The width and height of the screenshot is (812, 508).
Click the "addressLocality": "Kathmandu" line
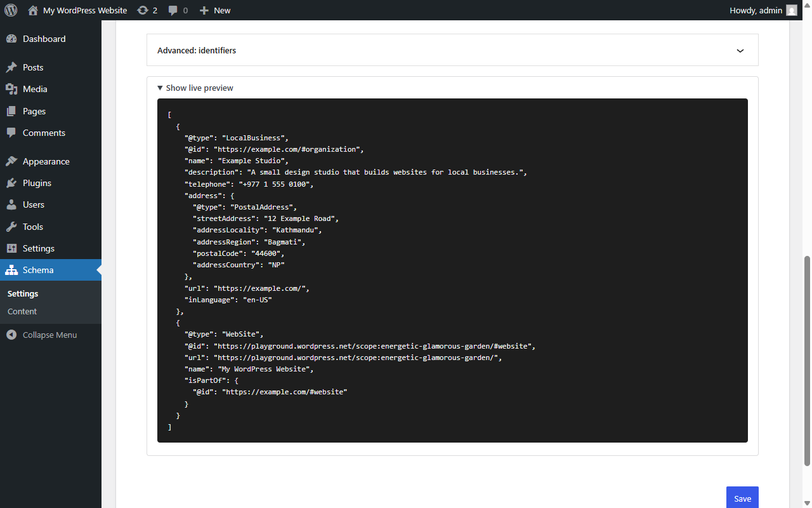tap(258, 230)
